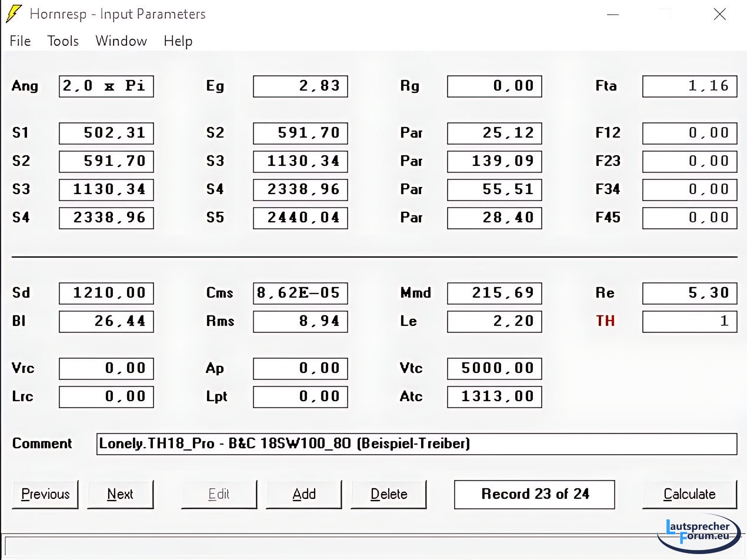Open the Tools menu
Screen dimensions: 747x560
click(x=63, y=41)
